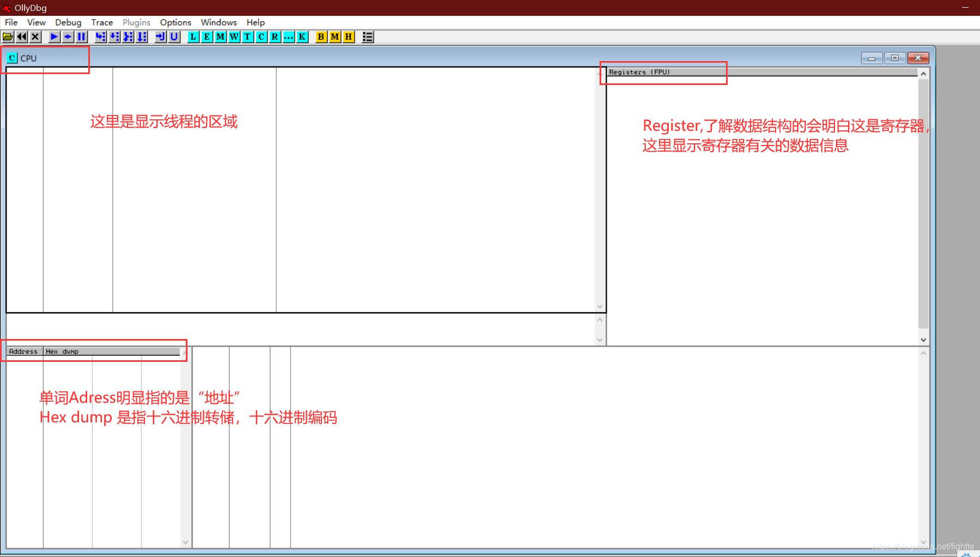Click the Registers (FPU) header bar
Viewport: 980px width, 557px height.
pyautogui.click(x=762, y=72)
